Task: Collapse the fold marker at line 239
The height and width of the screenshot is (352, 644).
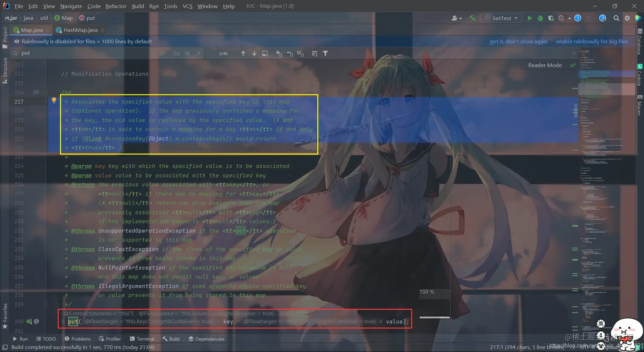Action: coord(46,304)
